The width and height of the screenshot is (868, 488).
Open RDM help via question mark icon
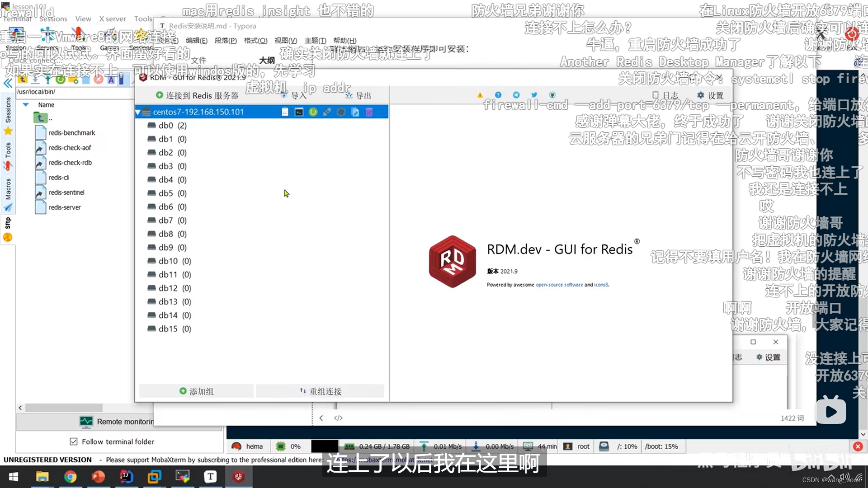pyautogui.click(x=498, y=95)
